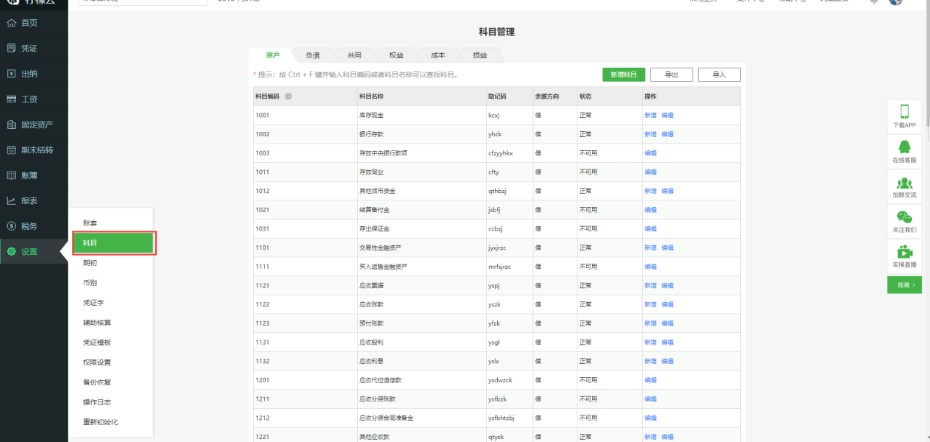The width and height of the screenshot is (930, 442).
Task: Switch to the 权益 tab
Action: (396, 55)
